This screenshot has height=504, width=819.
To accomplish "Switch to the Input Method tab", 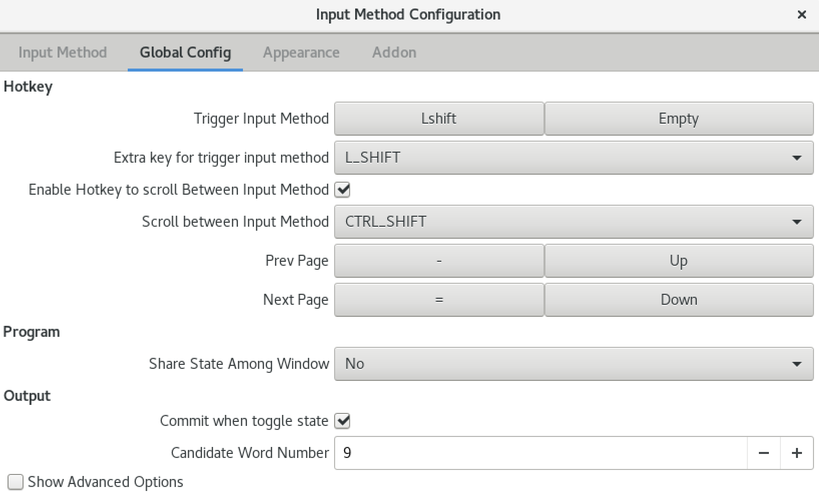I will point(63,53).
